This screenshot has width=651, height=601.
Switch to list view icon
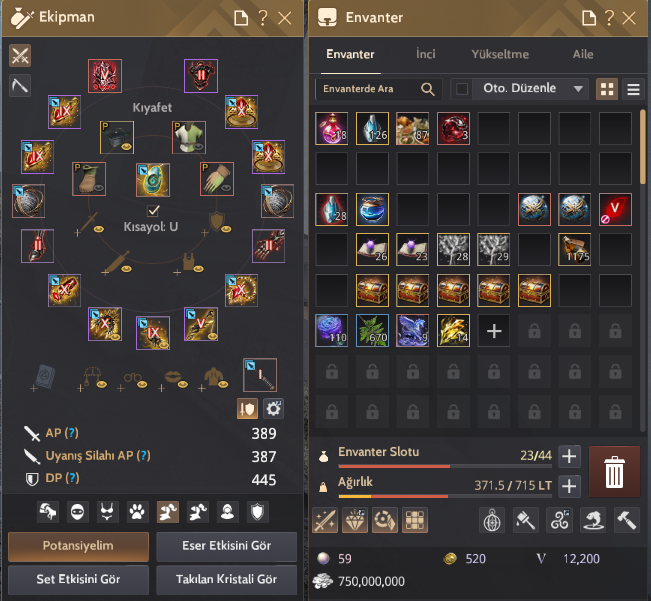point(633,89)
